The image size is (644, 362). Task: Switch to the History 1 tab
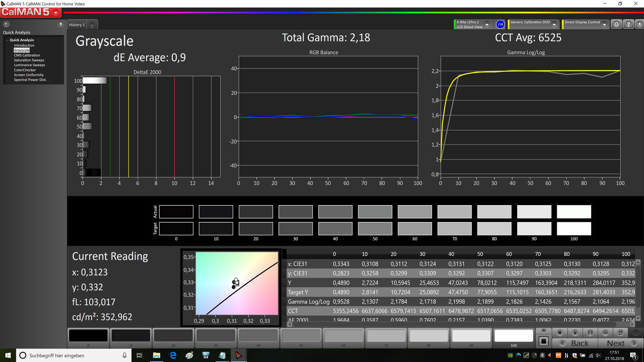point(77,25)
